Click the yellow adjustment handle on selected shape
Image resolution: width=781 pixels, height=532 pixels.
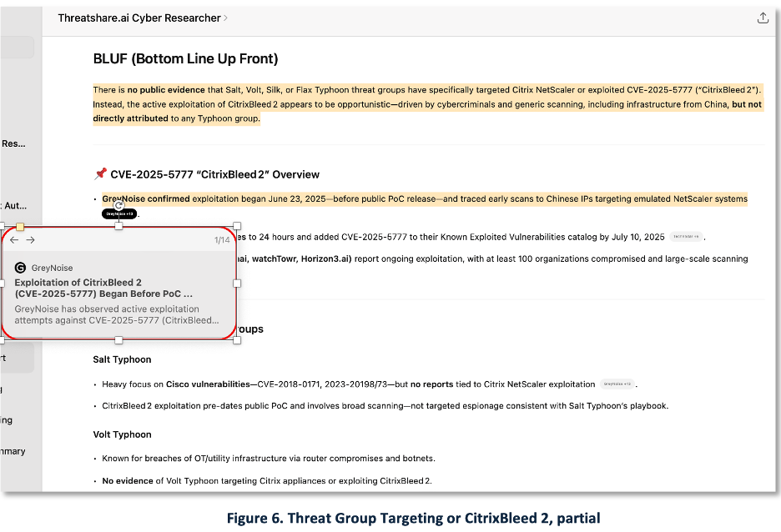20,227
